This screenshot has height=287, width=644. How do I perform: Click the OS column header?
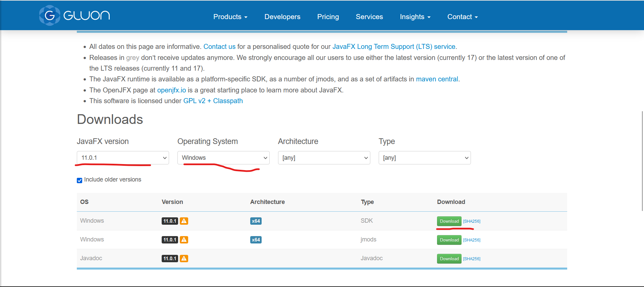[84, 202]
